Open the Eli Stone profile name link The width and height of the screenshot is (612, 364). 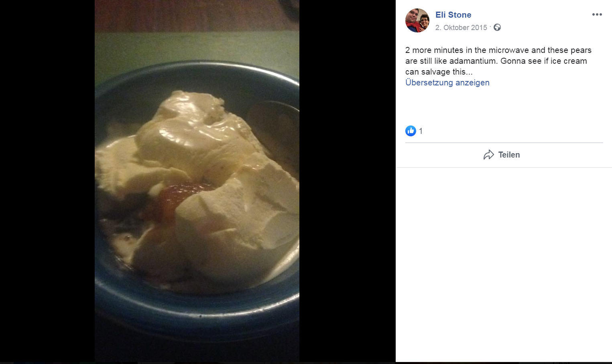[453, 15]
